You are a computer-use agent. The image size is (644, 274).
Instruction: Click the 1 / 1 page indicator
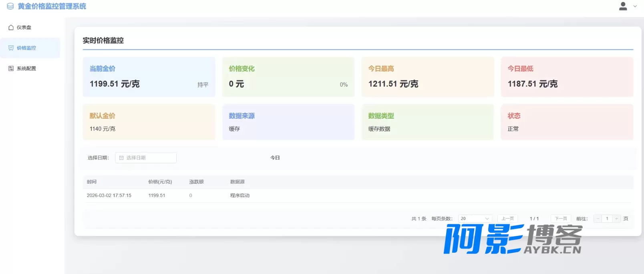click(534, 219)
